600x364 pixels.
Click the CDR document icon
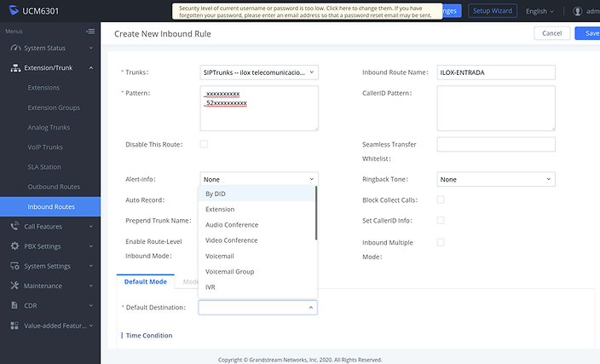(14, 305)
